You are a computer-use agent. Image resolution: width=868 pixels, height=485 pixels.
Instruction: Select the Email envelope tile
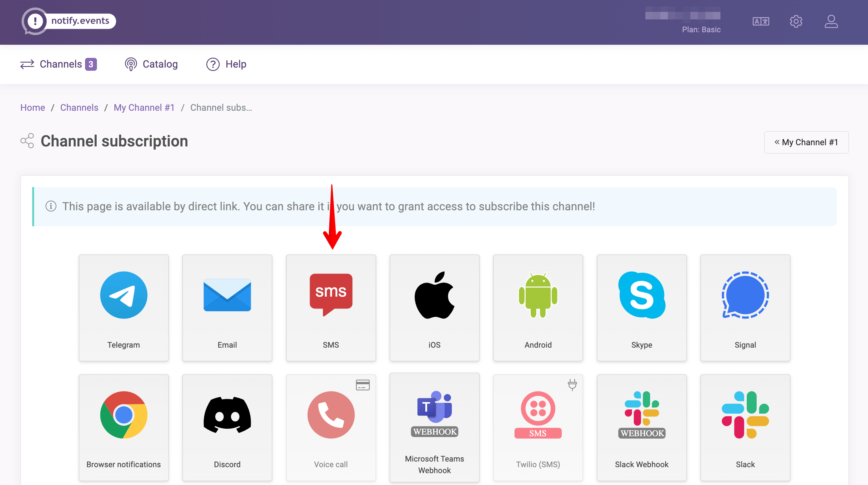click(x=227, y=307)
